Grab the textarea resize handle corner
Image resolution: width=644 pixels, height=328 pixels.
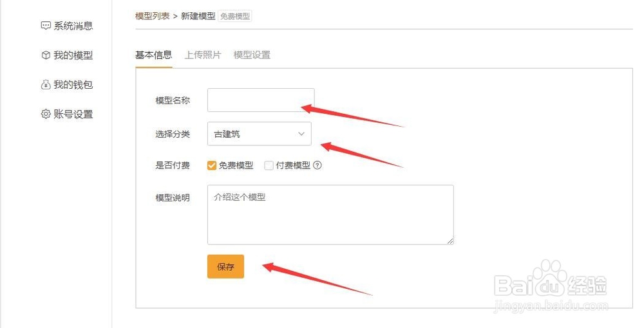pyautogui.click(x=451, y=241)
